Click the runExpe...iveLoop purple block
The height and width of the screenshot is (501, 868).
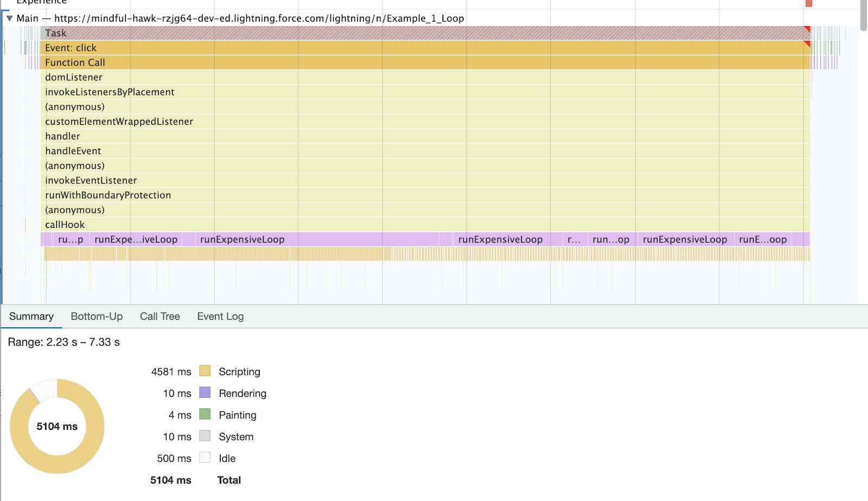click(136, 239)
